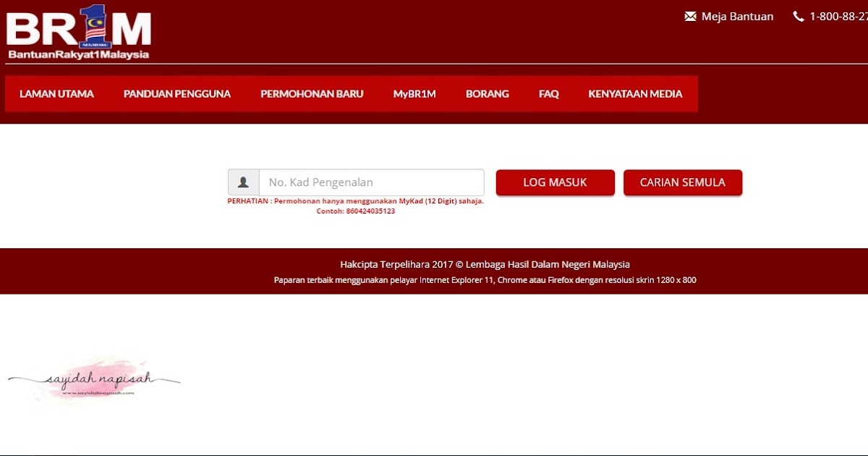This screenshot has height=456, width=868.
Task: Focus the No. Kad Pengenalan field
Action: coord(372,182)
